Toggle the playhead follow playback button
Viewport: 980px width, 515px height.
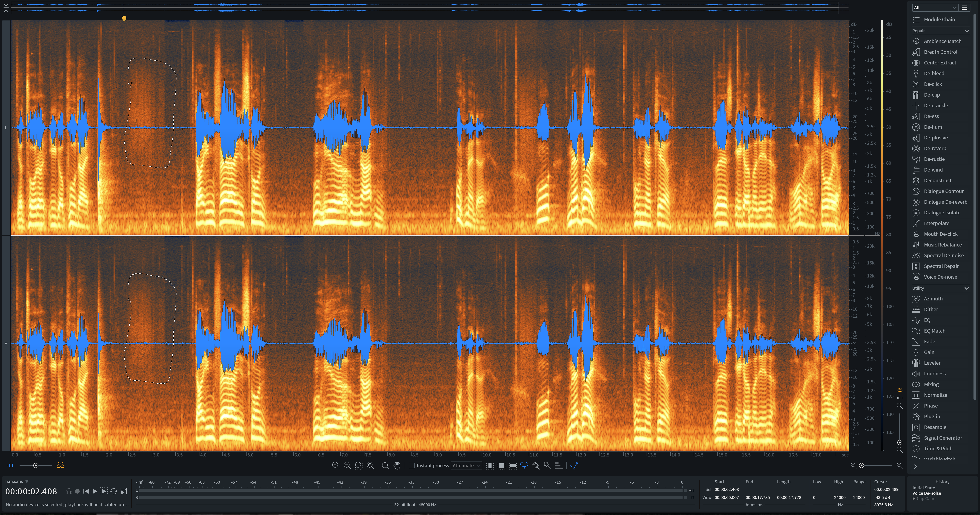tap(124, 491)
